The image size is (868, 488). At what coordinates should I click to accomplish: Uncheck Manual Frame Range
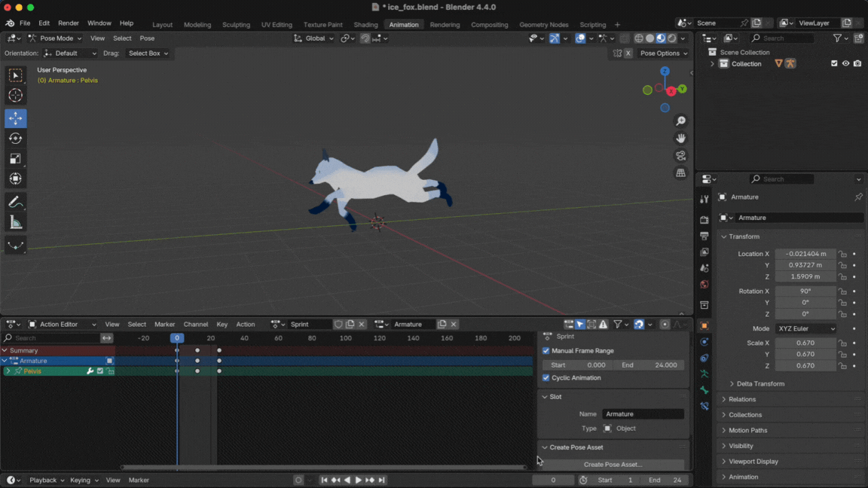pyautogui.click(x=546, y=351)
